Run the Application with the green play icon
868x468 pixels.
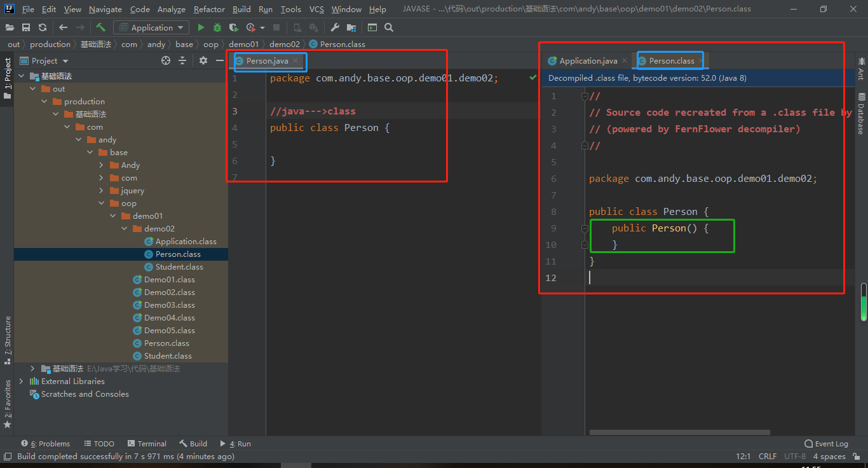click(201, 27)
